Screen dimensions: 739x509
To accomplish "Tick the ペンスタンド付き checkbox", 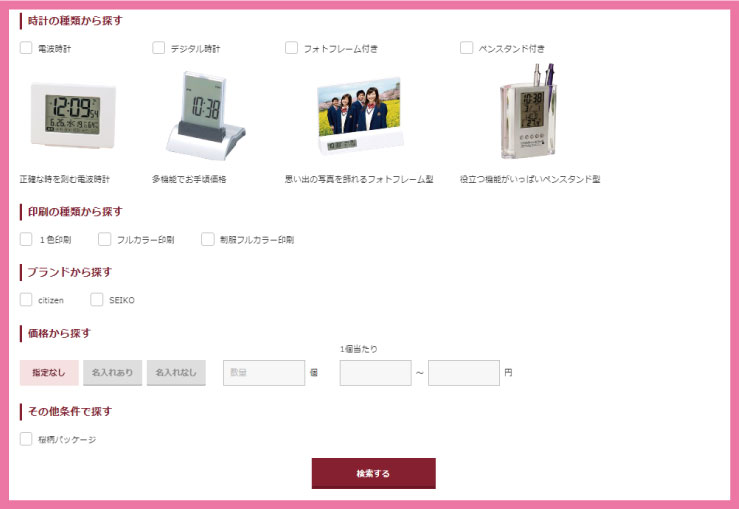I will point(466,48).
